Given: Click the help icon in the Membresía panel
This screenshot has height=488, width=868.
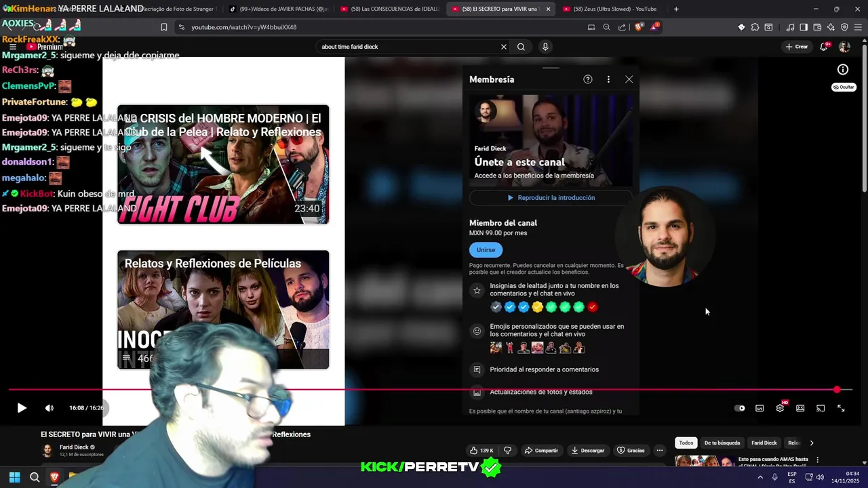Looking at the screenshot, I should tap(588, 79).
